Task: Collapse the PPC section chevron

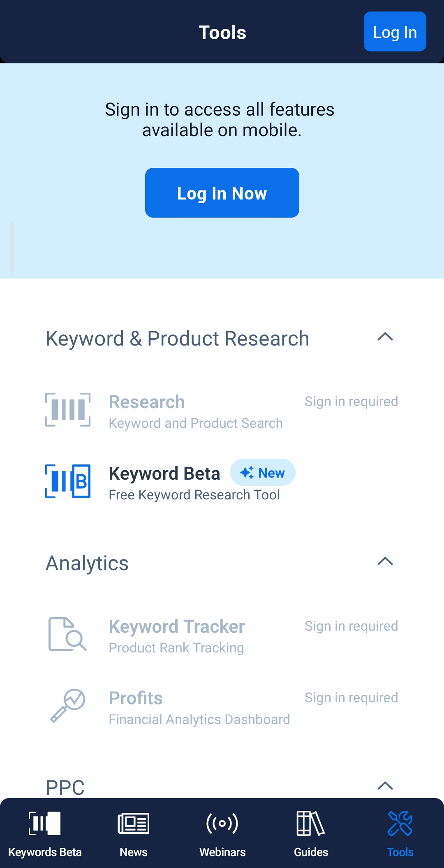Action: coord(385,786)
